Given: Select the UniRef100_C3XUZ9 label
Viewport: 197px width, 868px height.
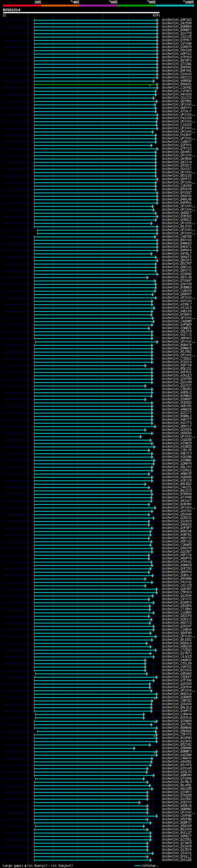Looking at the screenshot, I should click(176, 125).
